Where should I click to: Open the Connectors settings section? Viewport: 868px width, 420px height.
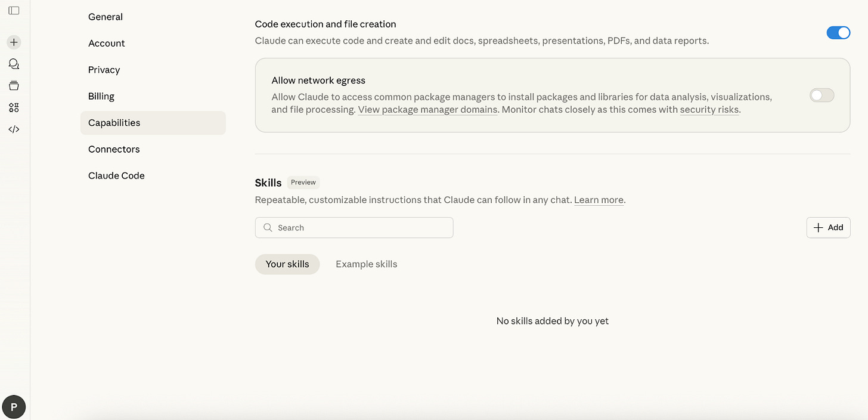click(114, 149)
